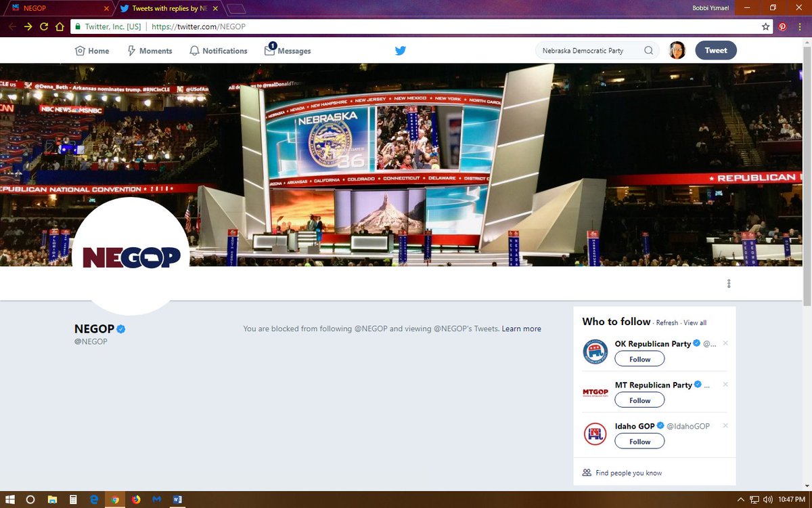The image size is (812, 508).
Task: Open the NEGOP profile picture
Action: pyautogui.click(x=131, y=256)
